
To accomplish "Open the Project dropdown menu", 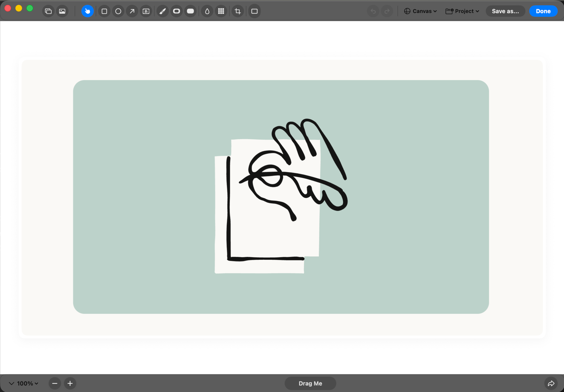I will pos(462,11).
